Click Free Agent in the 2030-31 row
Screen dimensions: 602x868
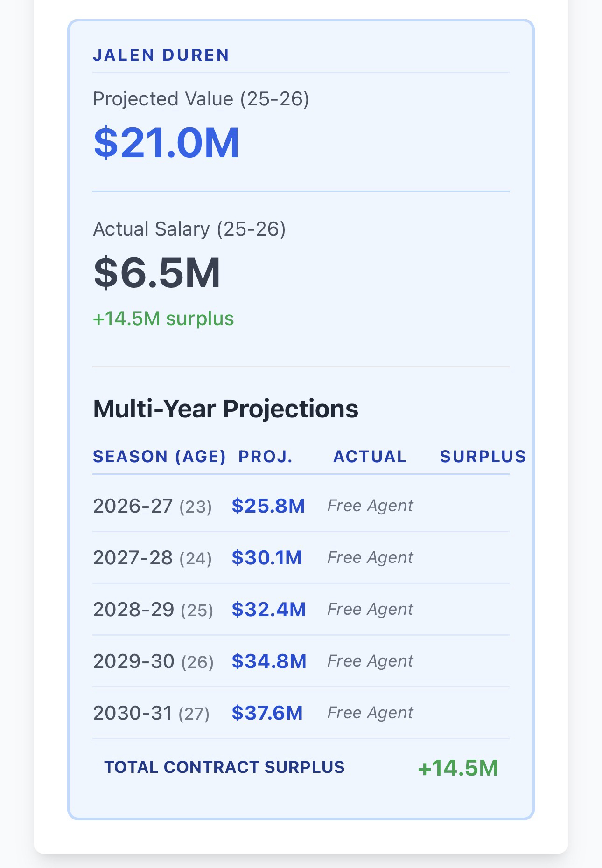pyautogui.click(x=370, y=713)
